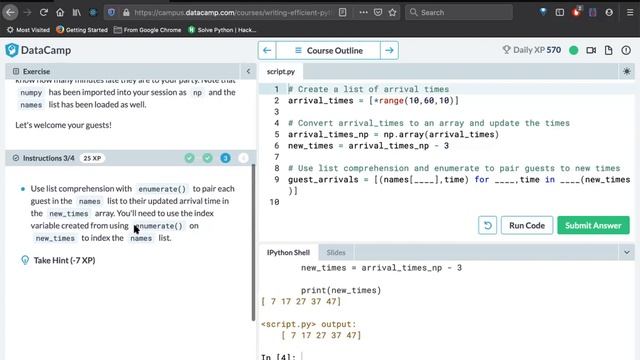The width and height of the screenshot is (640, 360).
Task: Go to next exercise arrow
Action: tap(389, 50)
